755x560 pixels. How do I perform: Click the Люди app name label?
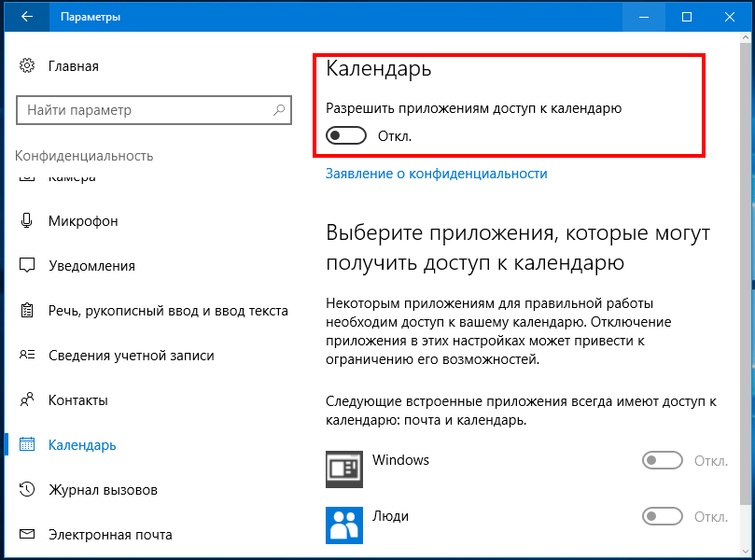tap(390, 516)
